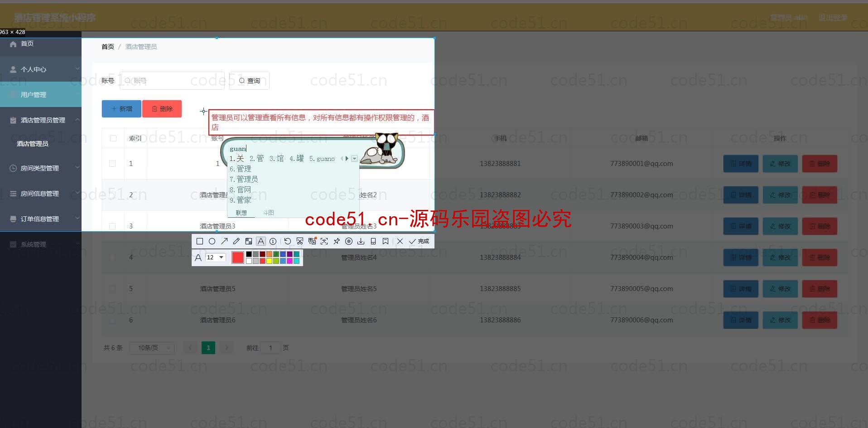The height and width of the screenshot is (428, 868).
Task: Click 删除 for 酒店管理员6 row
Action: 820,320
